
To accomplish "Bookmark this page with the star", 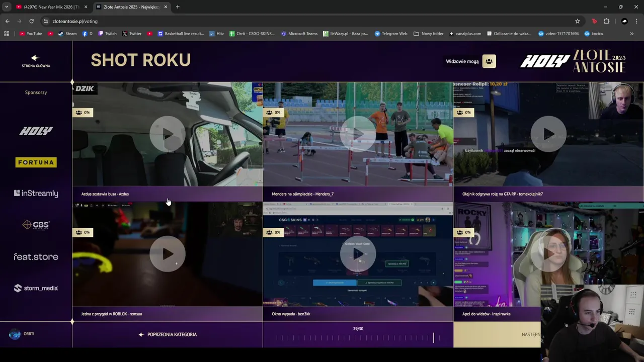I will point(578,21).
